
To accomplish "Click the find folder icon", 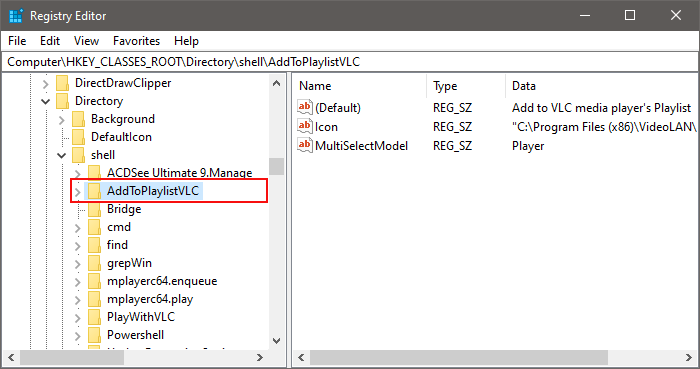I will coord(95,245).
